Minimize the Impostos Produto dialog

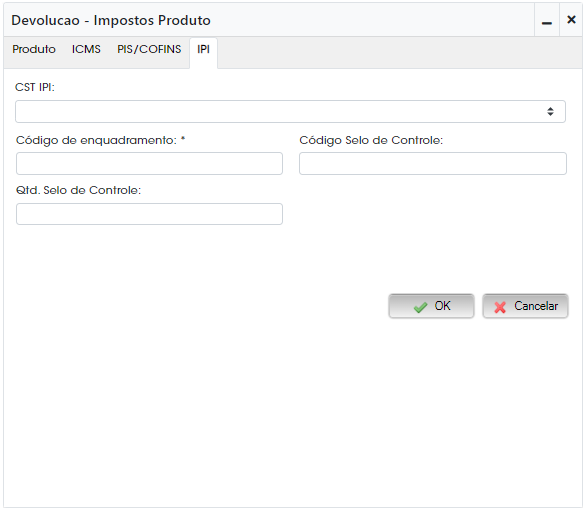pyautogui.click(x=547, y=20)
